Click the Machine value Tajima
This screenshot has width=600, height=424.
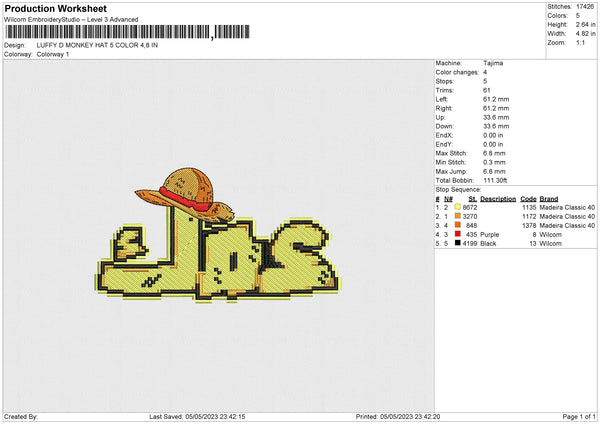(x=493, y=63)
